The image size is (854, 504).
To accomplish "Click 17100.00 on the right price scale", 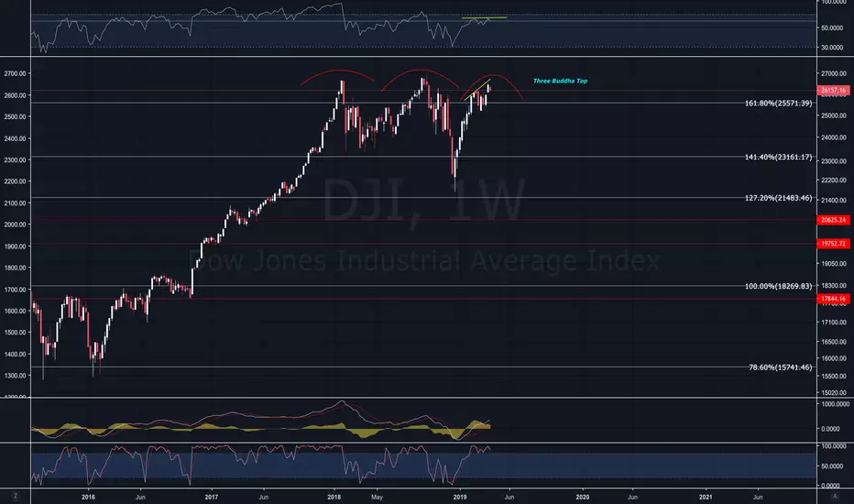I will click(833, 322).
